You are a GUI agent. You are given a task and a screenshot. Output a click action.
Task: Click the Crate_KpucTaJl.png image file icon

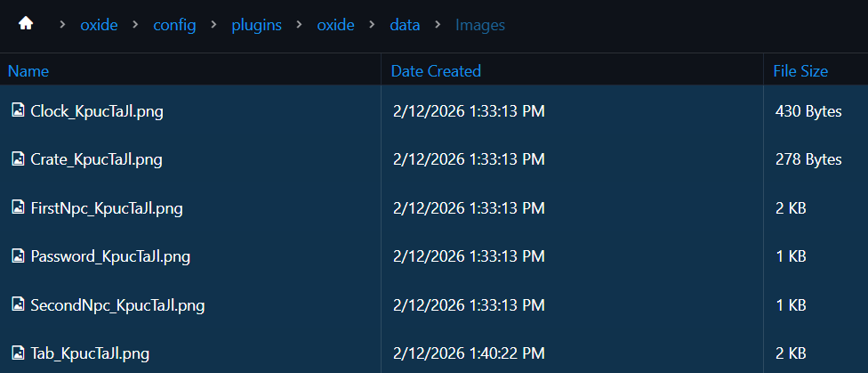tap(18, 158)
